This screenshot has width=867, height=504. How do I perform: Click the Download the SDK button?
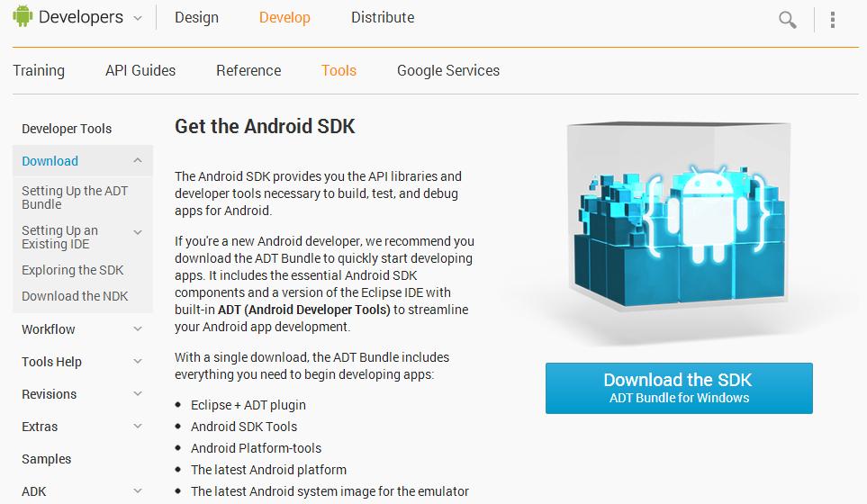[x=679, y=388]
